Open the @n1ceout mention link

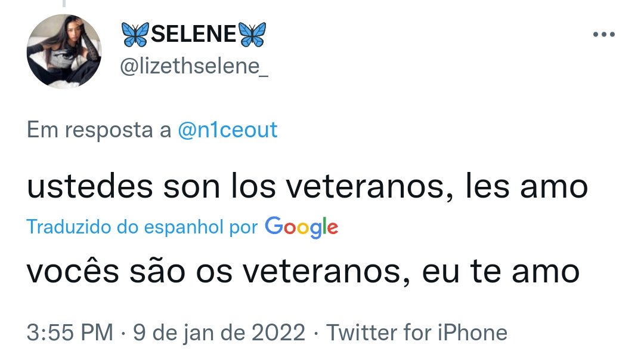point(228,130)
